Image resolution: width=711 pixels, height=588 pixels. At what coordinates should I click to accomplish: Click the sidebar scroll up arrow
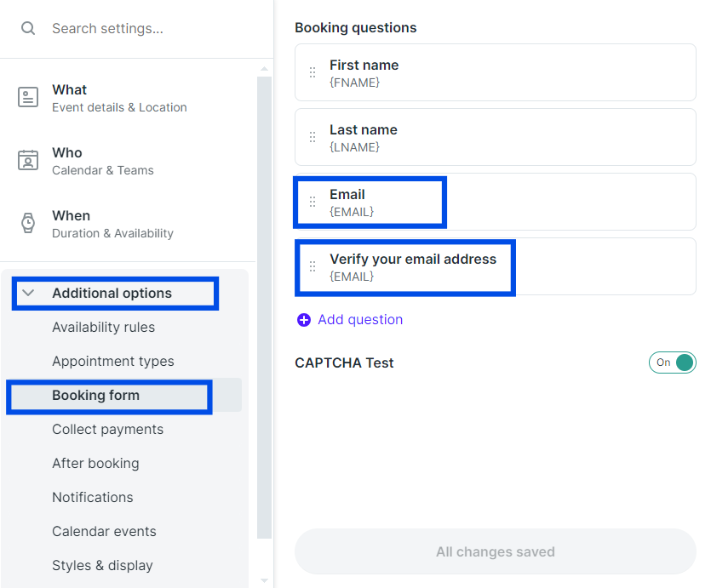[264, 69]
